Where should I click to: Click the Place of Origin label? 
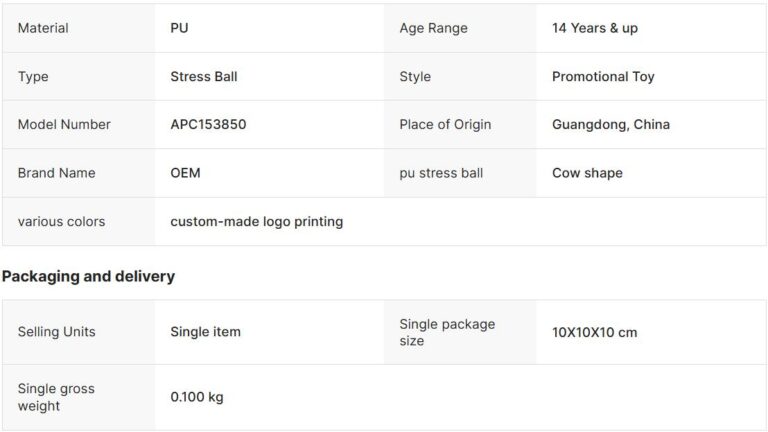click(x=445, y=125)
